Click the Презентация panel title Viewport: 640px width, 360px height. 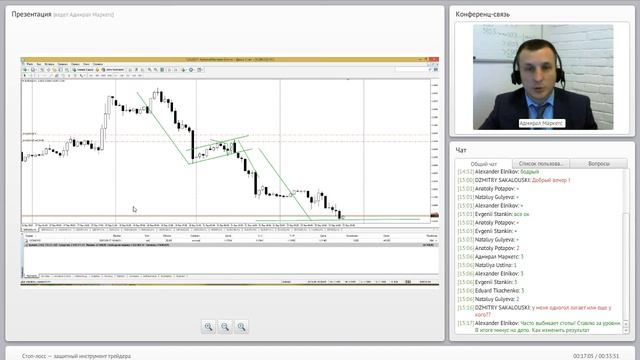(x=31, y=14)
